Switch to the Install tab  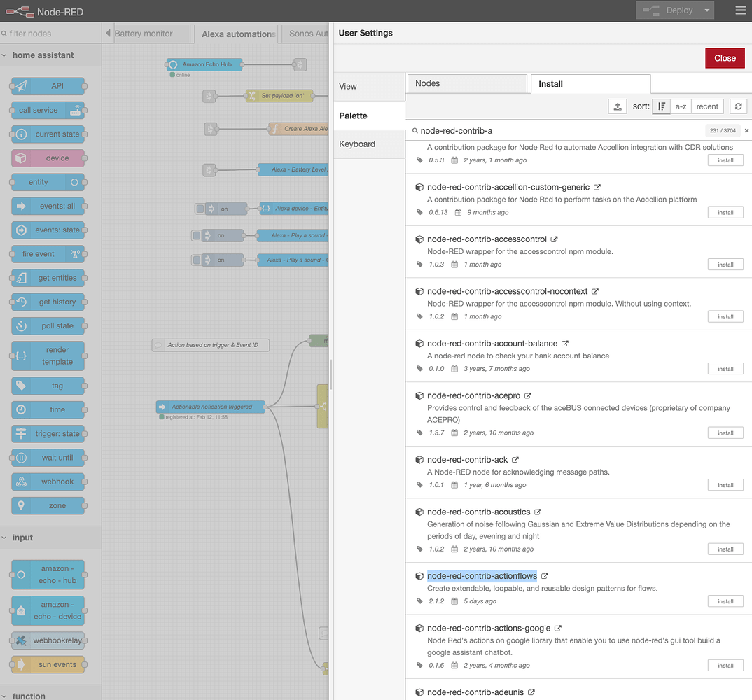[x=590, y=84]
